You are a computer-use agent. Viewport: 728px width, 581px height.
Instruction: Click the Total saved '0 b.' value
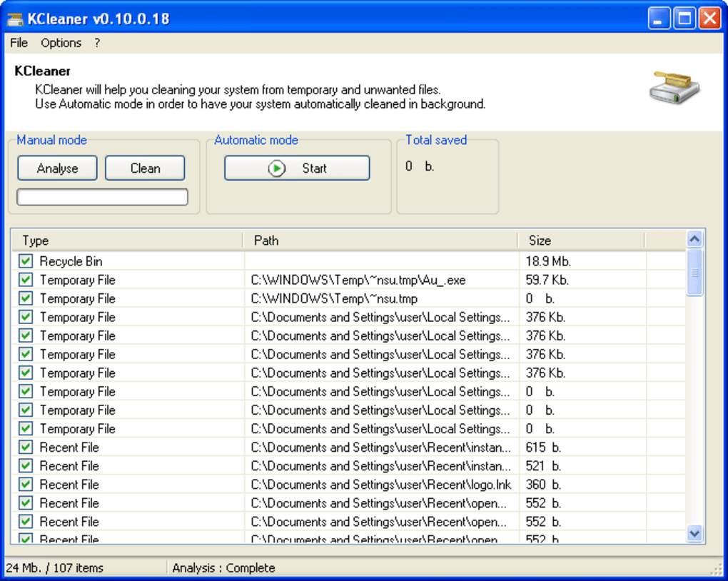coord(419,166)
